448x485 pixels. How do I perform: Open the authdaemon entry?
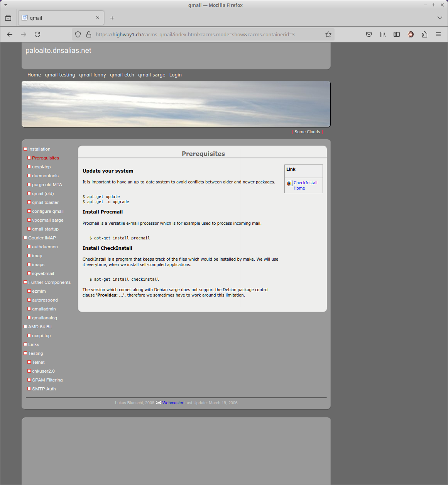45,247
